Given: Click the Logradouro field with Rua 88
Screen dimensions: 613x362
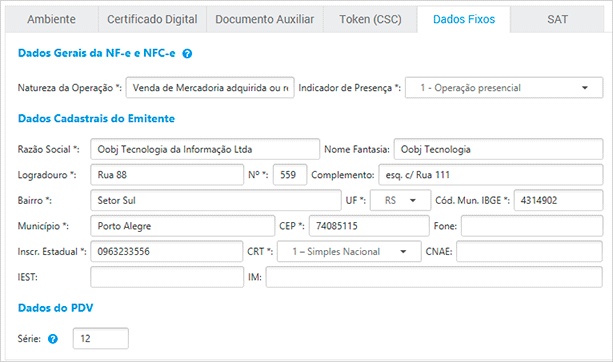Looking at the screenshot, I should 167,175.
